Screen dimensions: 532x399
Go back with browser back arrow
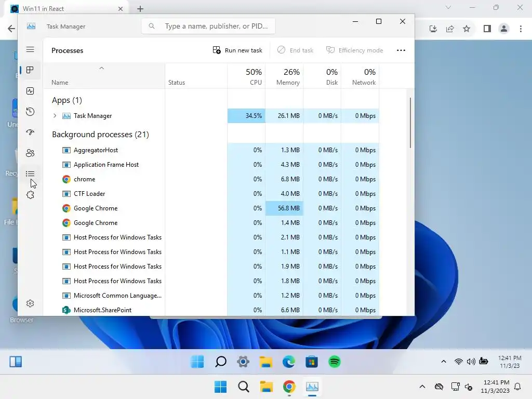[x=11, y=29]
